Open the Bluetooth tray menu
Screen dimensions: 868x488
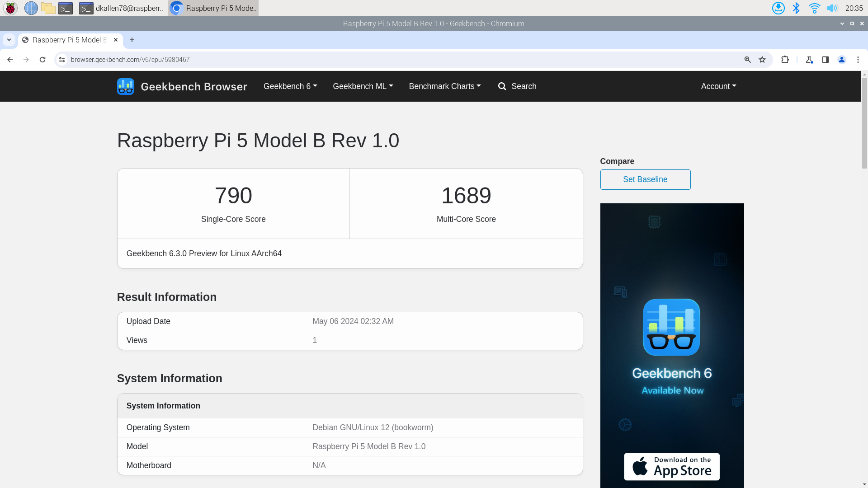click(796, 8)
